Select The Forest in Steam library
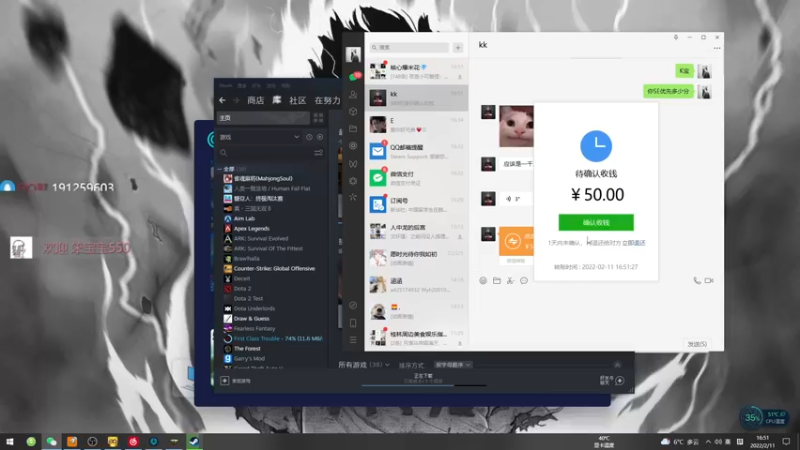This screenshot has width=800, height=450. tap(247, 348)
